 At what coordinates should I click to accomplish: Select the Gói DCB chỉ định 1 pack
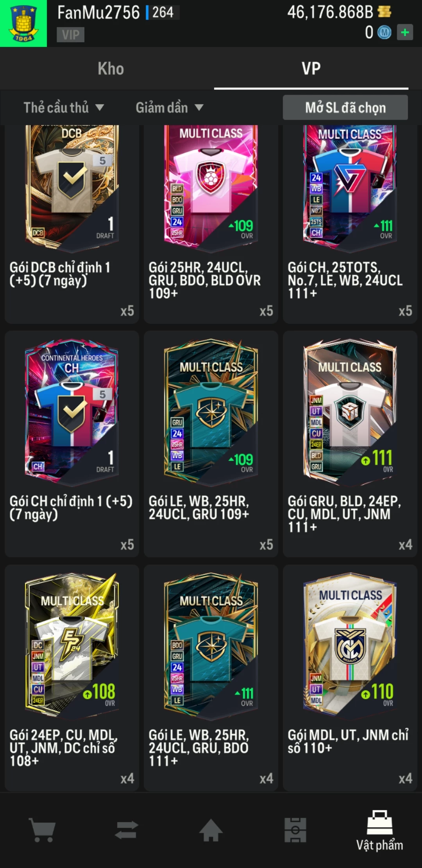(x=72, y=224)
